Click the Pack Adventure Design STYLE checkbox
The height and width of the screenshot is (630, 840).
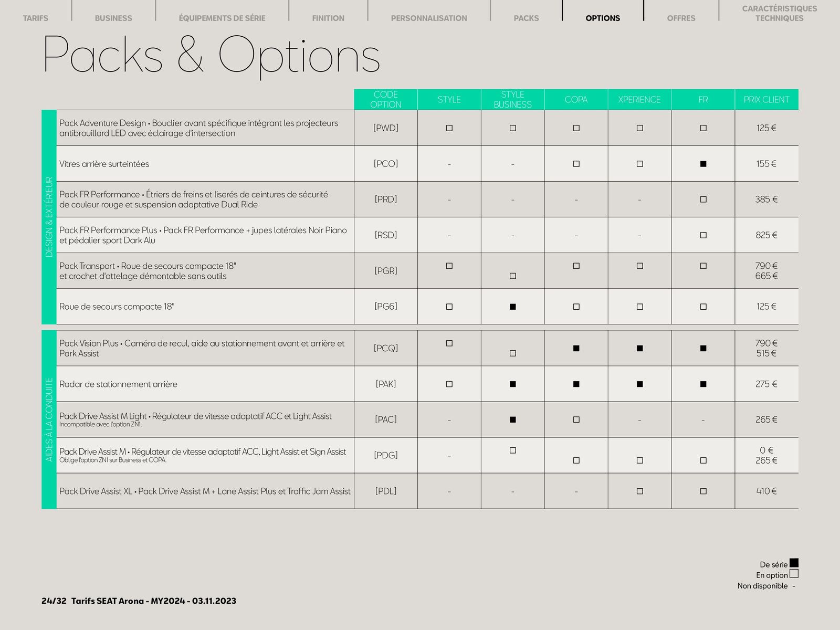[x=449, y=128]
